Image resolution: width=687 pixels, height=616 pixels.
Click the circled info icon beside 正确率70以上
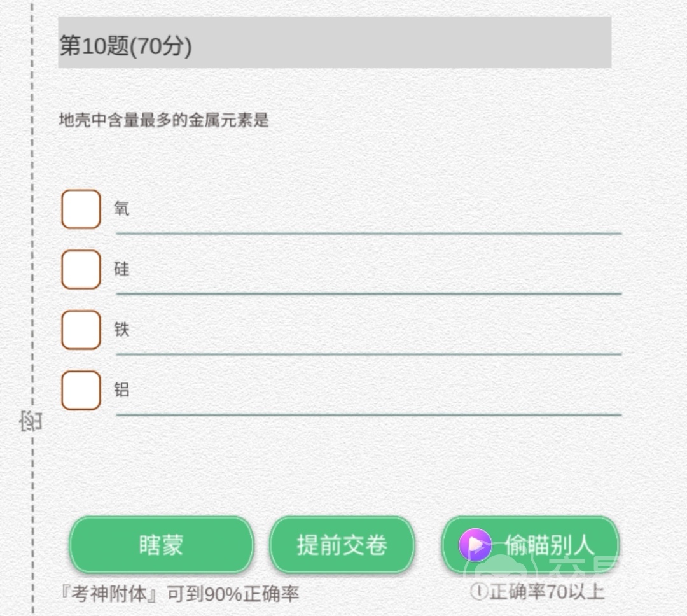tap(478, 592)
